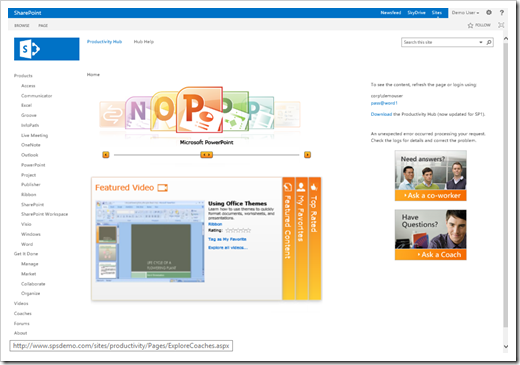Image resolution: width=520 pixels, height=365 pixels.
Task: Open Coaches in the sidebar
Action: coord(23,314)
